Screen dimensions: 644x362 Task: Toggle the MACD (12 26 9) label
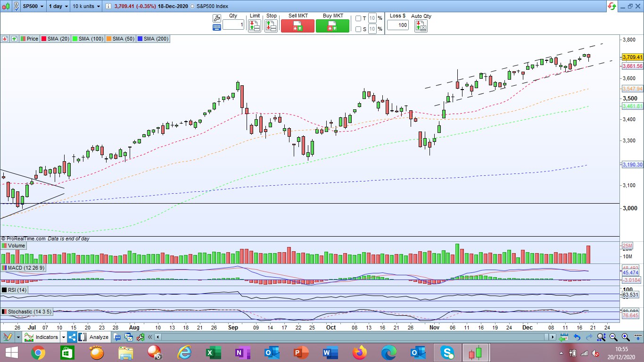[x=23, y=268]
